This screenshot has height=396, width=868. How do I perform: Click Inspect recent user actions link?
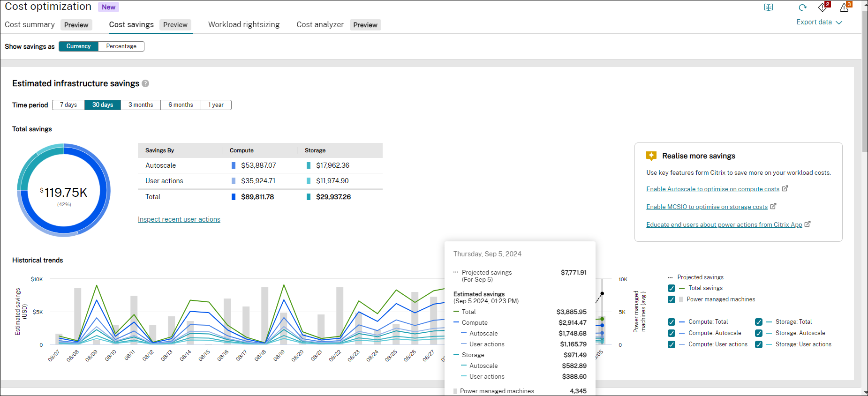click(x=179, y=219)
